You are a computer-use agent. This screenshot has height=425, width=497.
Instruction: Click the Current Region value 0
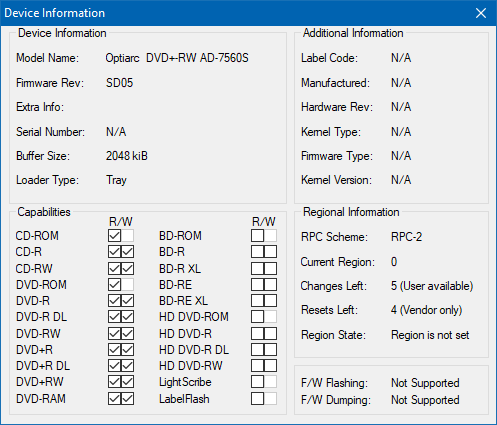pyautogui.click(x=394, y=262)
